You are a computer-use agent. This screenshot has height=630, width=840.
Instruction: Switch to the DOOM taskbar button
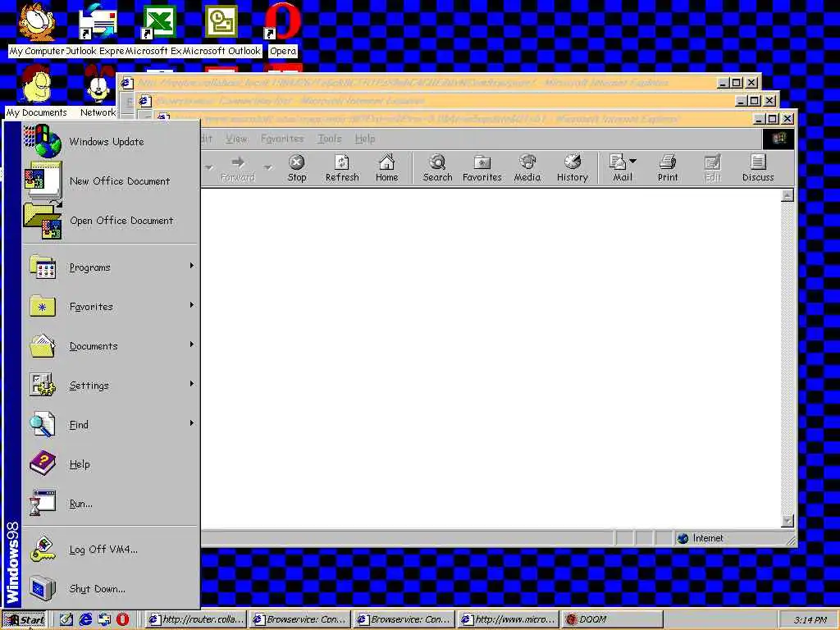click(x=613, y=620)
